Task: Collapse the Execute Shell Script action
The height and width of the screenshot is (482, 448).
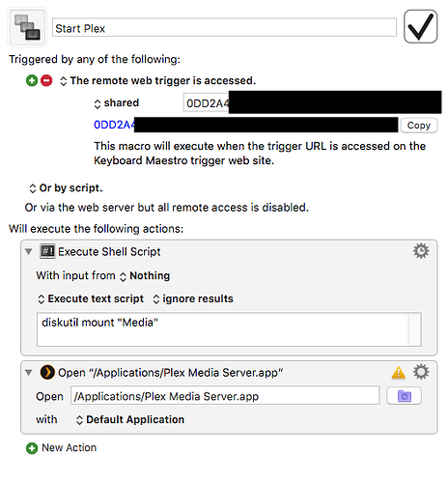Action: [x=29, y=251]
